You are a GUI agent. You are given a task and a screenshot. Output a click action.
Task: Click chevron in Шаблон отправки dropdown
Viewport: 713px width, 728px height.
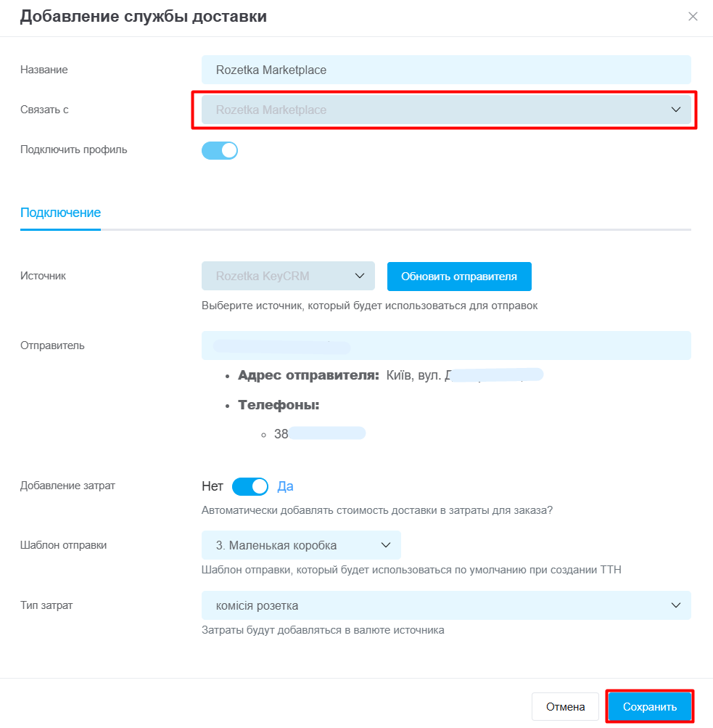385,545
